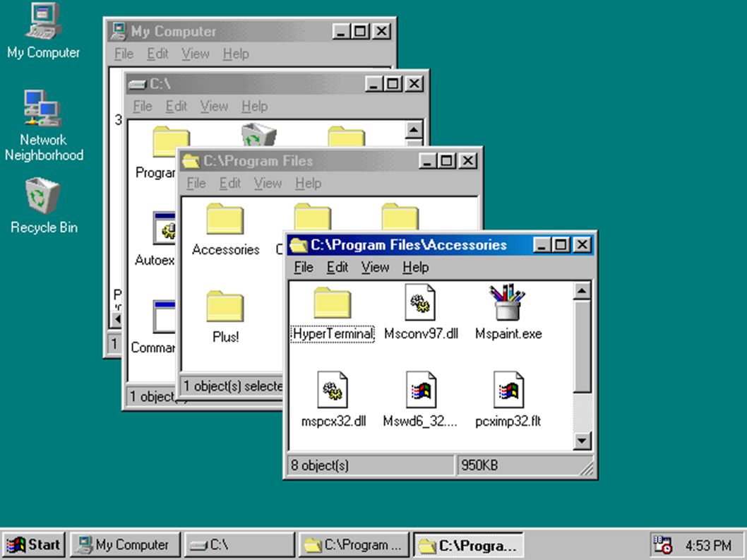This screenshot has height=560, width=747.
Task: Open Edit menu in Program Files window
Action: point(230,184)
